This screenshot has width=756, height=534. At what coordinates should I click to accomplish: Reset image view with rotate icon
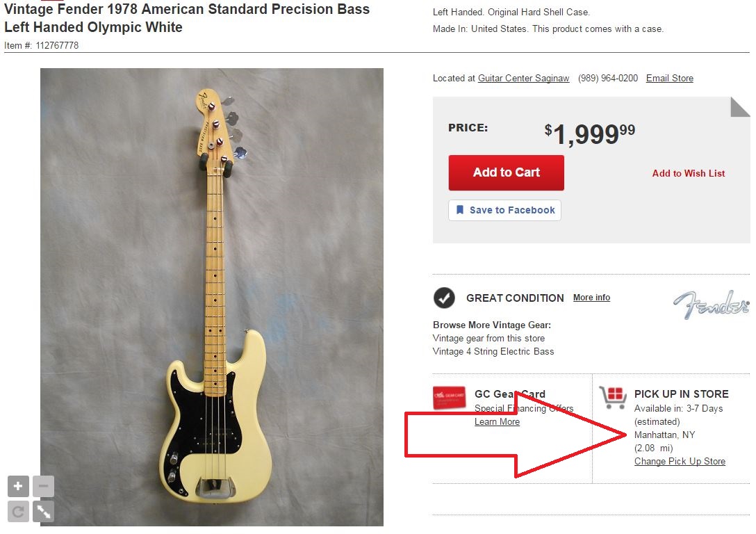(x=18, y=511)
